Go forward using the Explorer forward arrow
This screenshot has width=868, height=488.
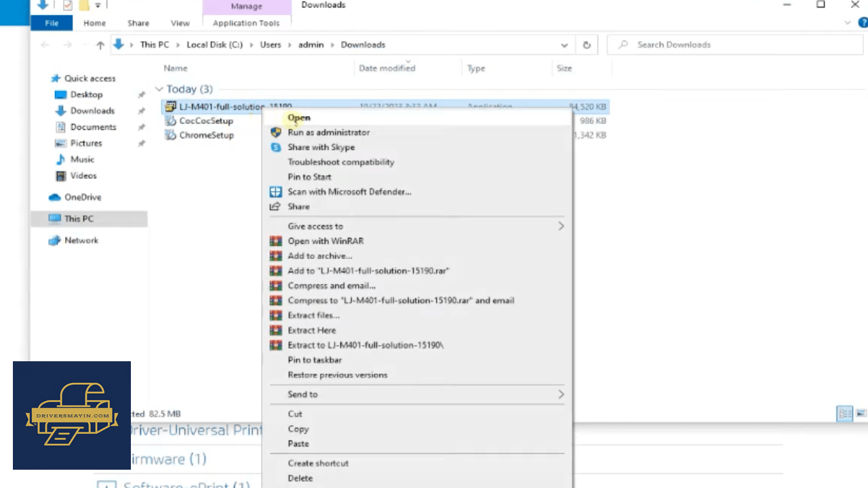68,45
